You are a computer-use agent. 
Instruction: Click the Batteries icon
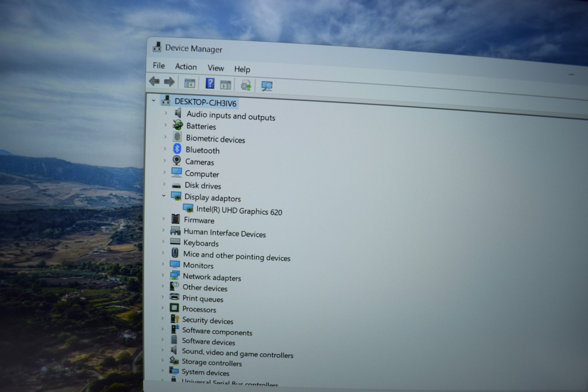(x=178, y=125)
